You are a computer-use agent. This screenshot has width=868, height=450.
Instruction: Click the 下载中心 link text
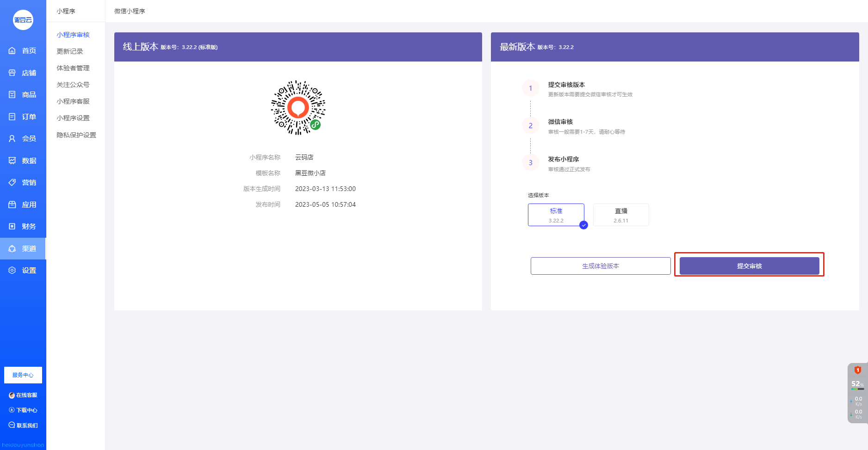click(x=27, y=410)
